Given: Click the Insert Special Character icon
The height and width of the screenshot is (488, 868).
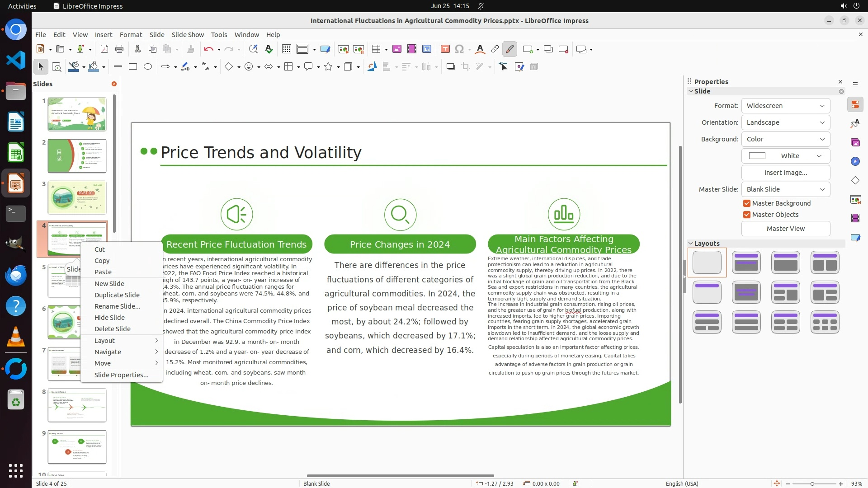Looking at the screenshot, I should pos(459,49).
